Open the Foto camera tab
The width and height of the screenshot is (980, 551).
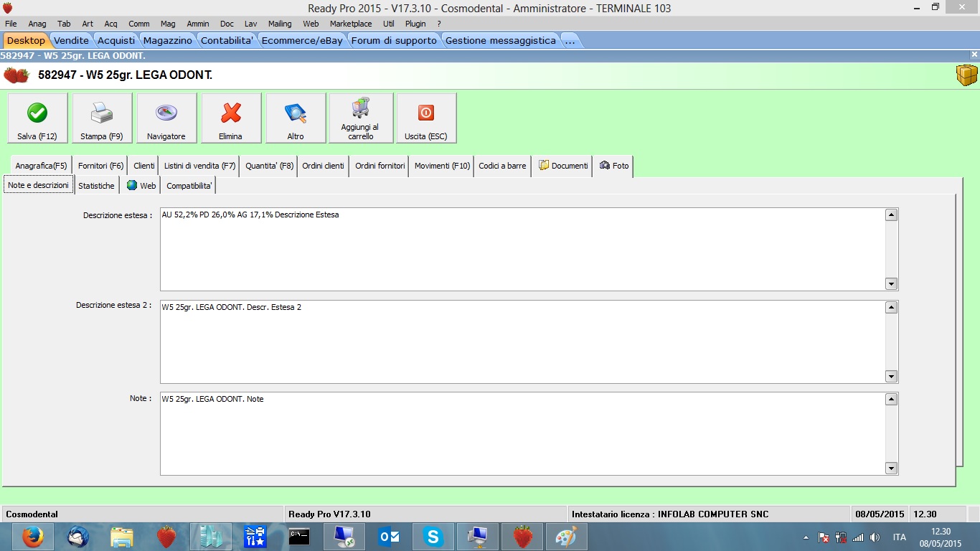coord(614,166)
